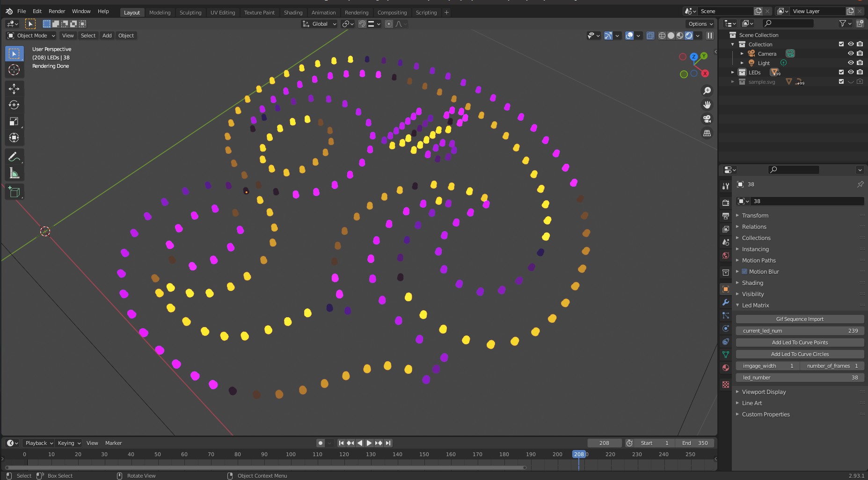This screenshot has width=868, height=480.
Task: Pick the Measure tool
Action: pos(14,174)
